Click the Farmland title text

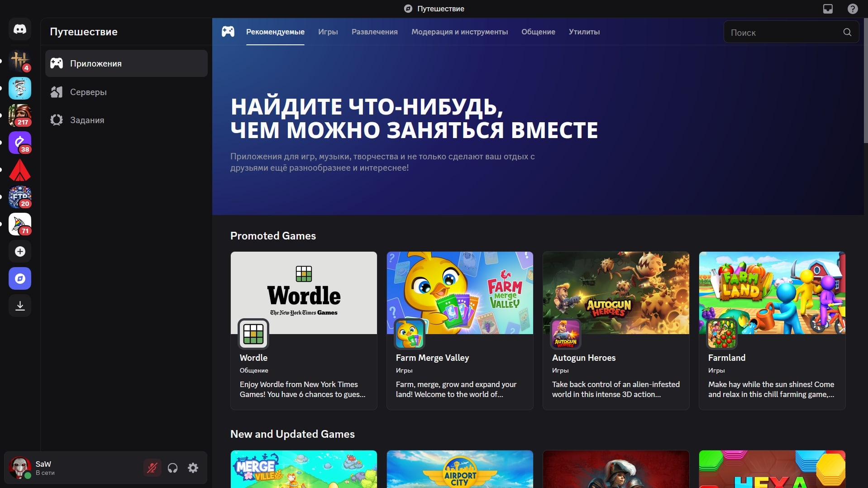click(727, 358)
